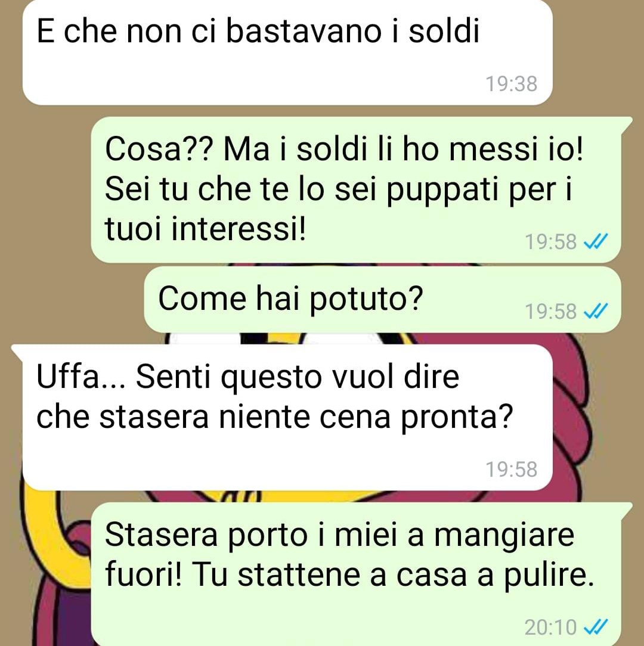The image size is (644, 646).
Task: Select 'Uffa... Senti questo vuol dire' message
Action: tap(287, 417)
